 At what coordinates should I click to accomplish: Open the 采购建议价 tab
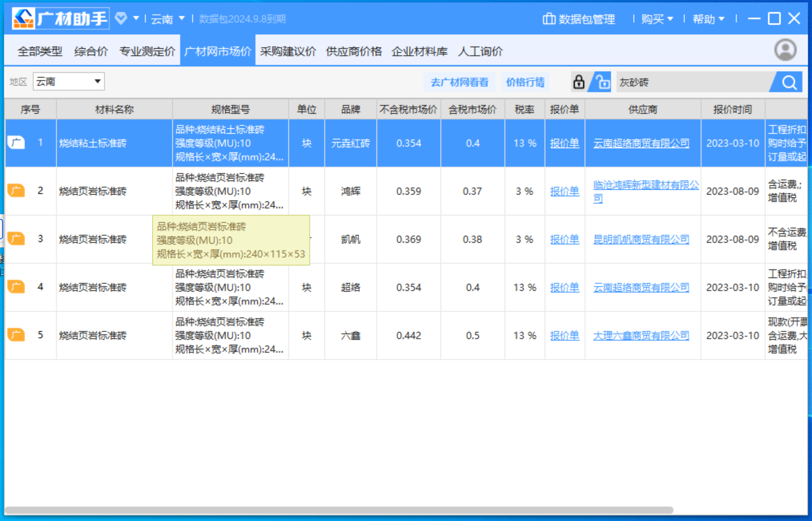(x=288, y=51)
